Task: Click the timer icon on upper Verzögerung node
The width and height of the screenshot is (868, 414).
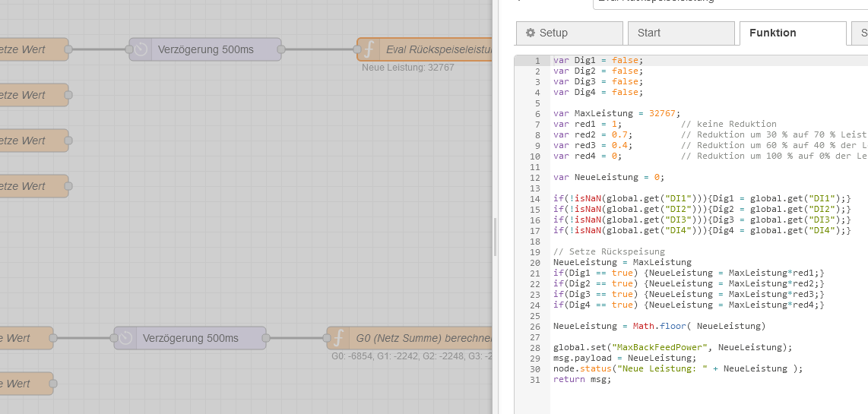Action: 141,49
